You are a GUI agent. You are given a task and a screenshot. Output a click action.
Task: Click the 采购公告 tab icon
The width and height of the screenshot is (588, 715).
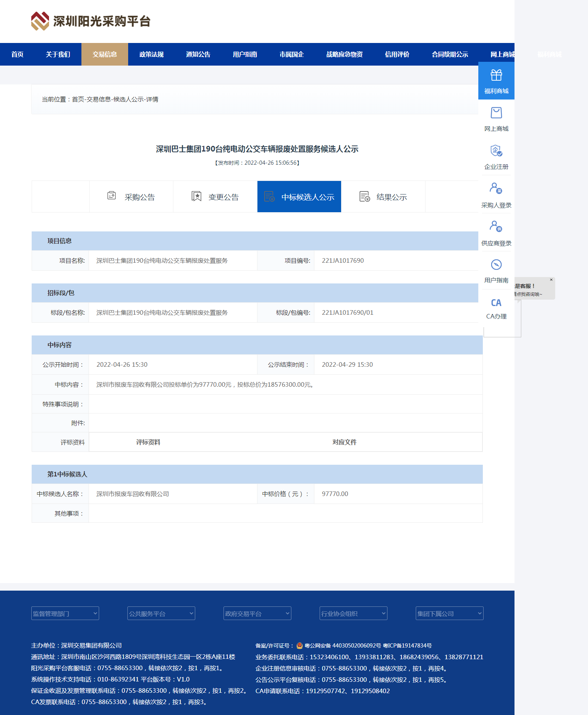click(x=112, y=195)
